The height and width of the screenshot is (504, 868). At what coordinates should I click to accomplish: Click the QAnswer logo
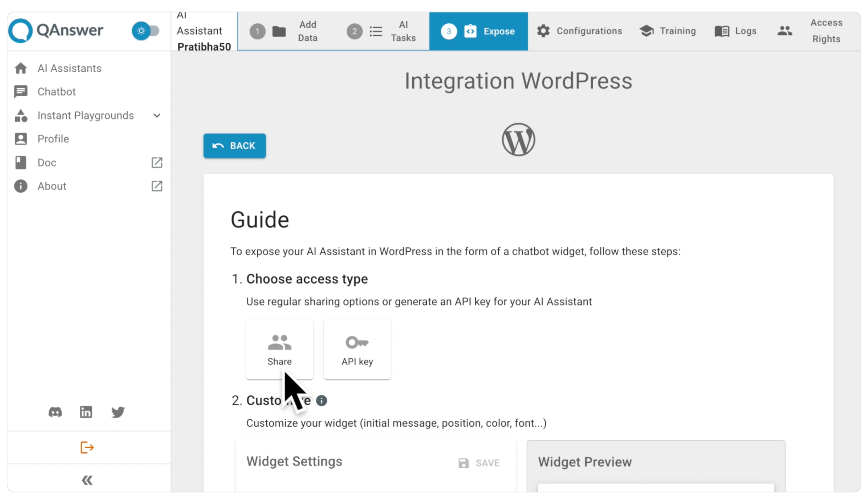56,30
